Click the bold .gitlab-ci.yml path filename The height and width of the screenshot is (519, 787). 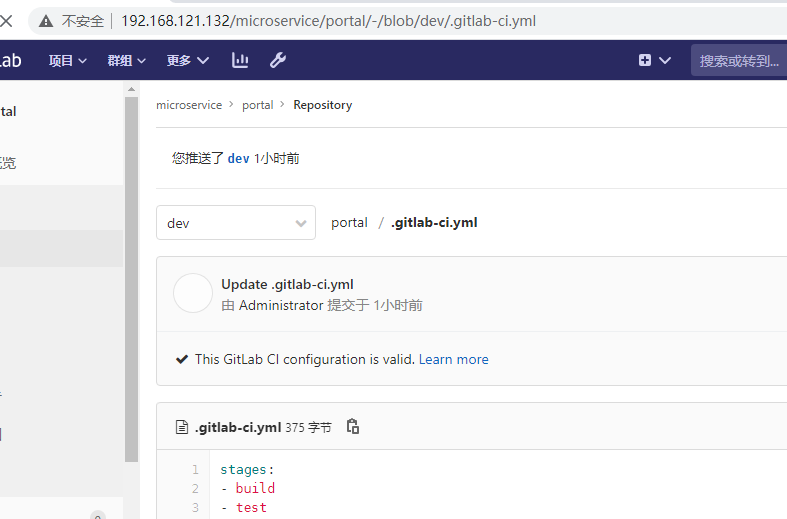coord(434,222)
